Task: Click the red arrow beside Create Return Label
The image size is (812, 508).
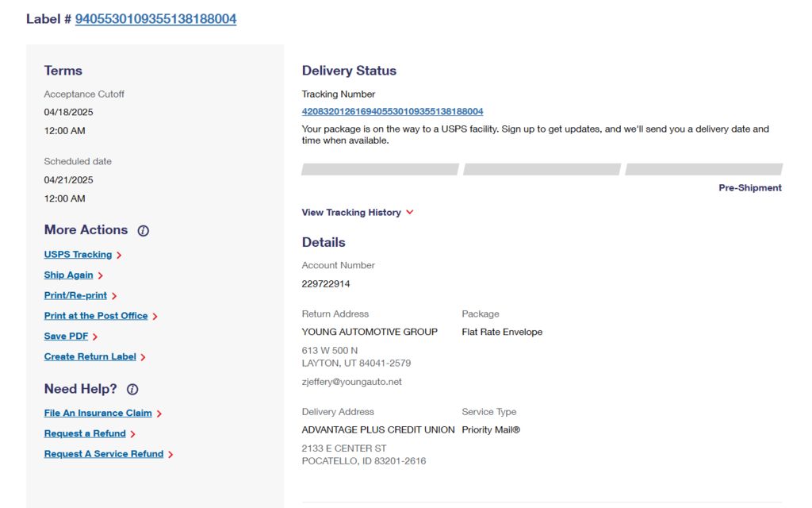Action: click(143, 357)
